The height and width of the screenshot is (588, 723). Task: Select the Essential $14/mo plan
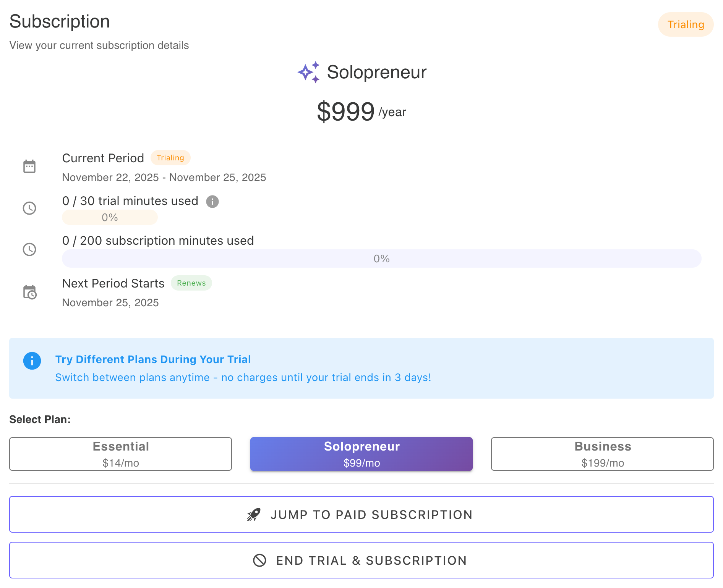click(x=121, y=454)
